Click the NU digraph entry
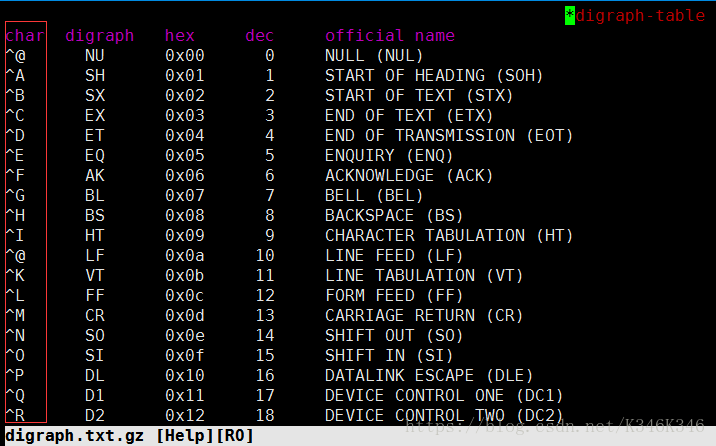The width and height of the screenshot is (716, 446). (95, 56)
